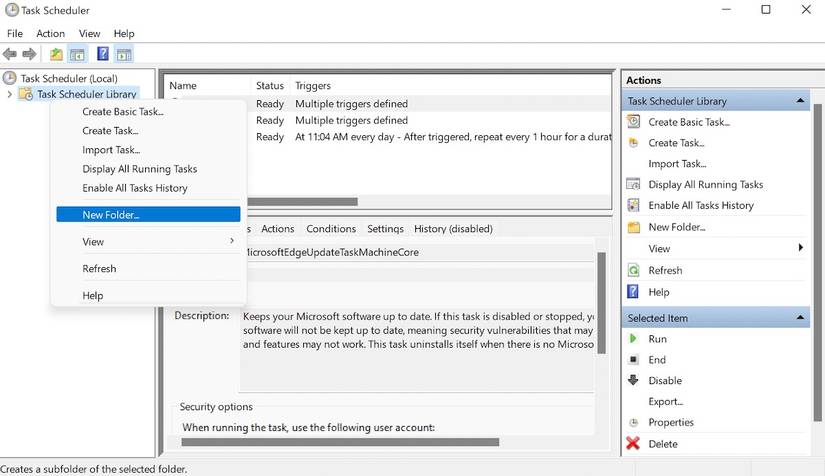Choose Import Task... from context menu

[x=148, y=150]
